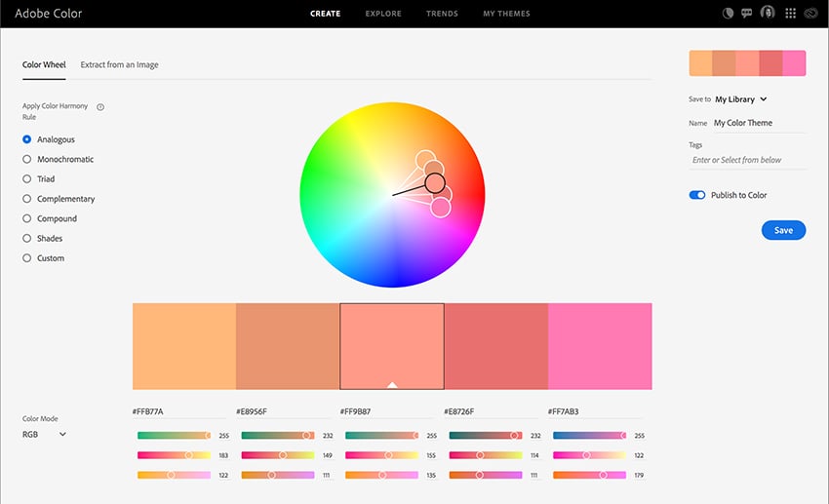Choose the Triad harmony rule
The image size is (829, 504).
pos(39,179)
